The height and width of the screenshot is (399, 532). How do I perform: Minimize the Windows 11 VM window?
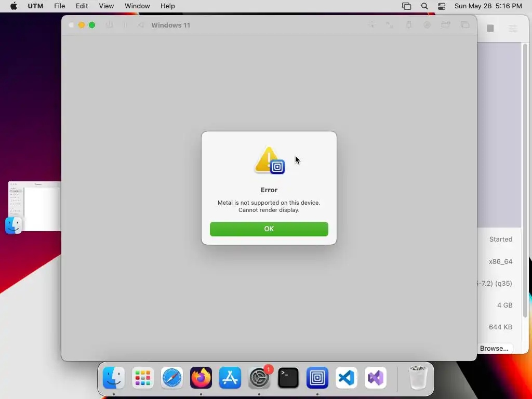click(x=82, y=25)
